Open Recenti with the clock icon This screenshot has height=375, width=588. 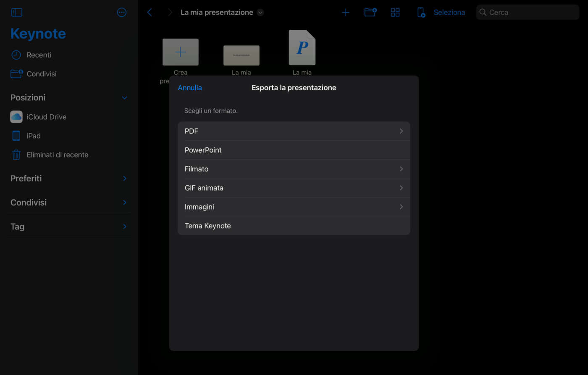(31, 55)
